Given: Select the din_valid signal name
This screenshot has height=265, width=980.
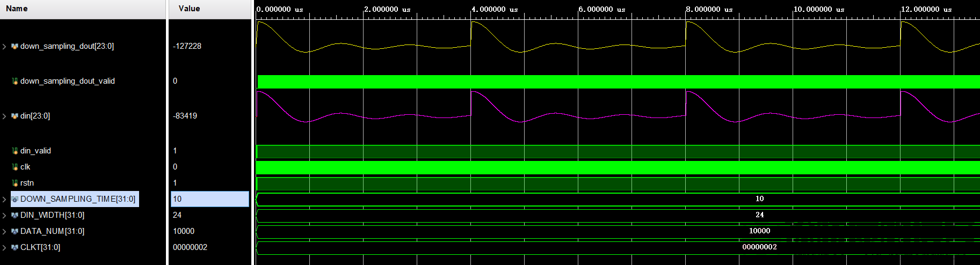Looking at the screenshot, I should [35, 151].
